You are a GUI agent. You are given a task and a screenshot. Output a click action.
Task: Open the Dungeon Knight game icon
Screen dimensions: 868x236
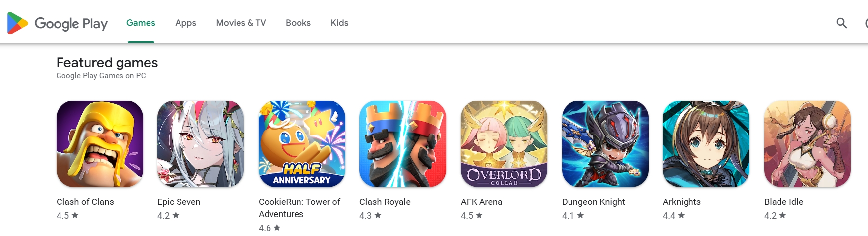pyautogui.click(x=605, y=144)
